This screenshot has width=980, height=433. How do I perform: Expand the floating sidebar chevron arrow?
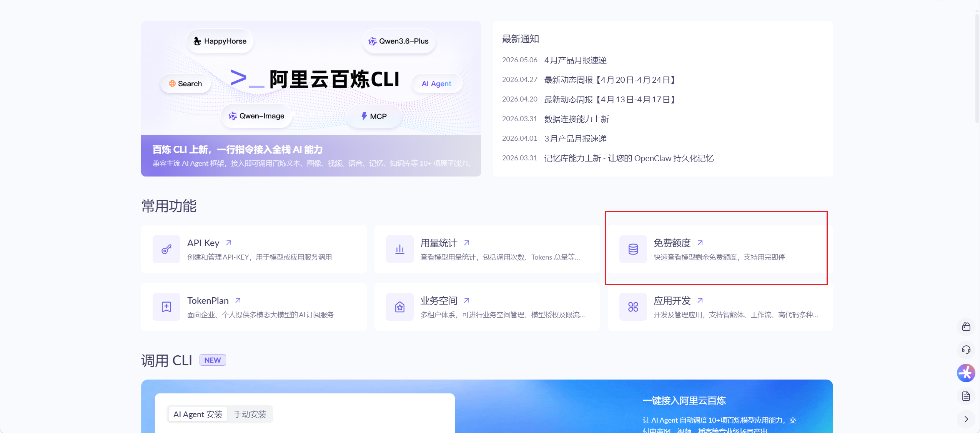(966, 419)
